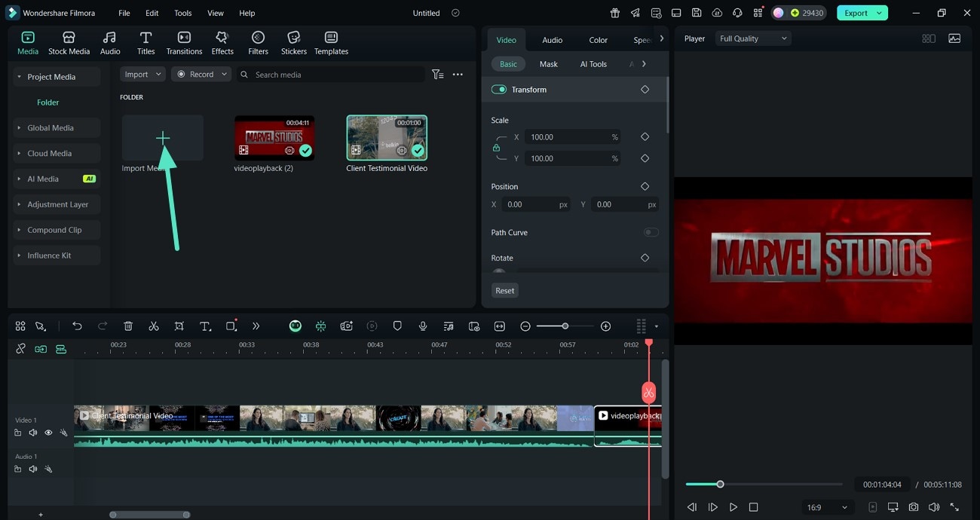Viewport: 980px width, 520px height.
Task: Open the 16:9 aspect ratio dropdown
Action: click(x=827, y=507)
